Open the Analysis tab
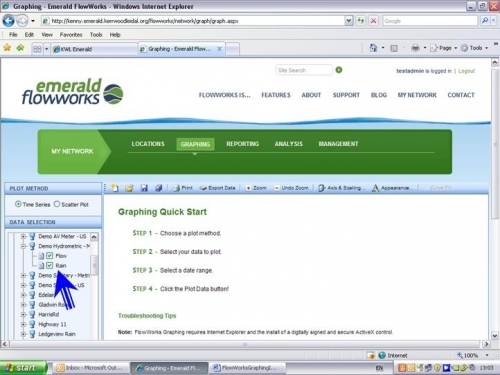Image resolution: width=500 pixels, height=375 pixels. pyautogui.click(x=289, y=144)
